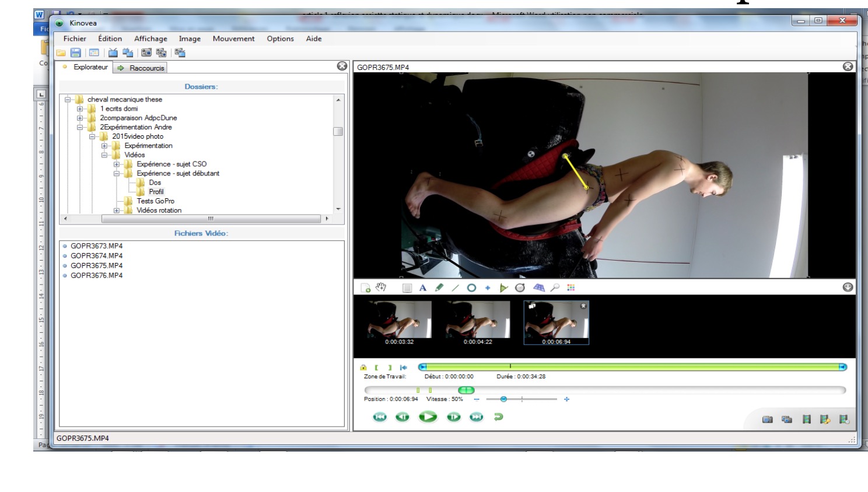Expand the 'Expérience - sujet CSO' folder
868x492 pixels.
pos(117,164)
